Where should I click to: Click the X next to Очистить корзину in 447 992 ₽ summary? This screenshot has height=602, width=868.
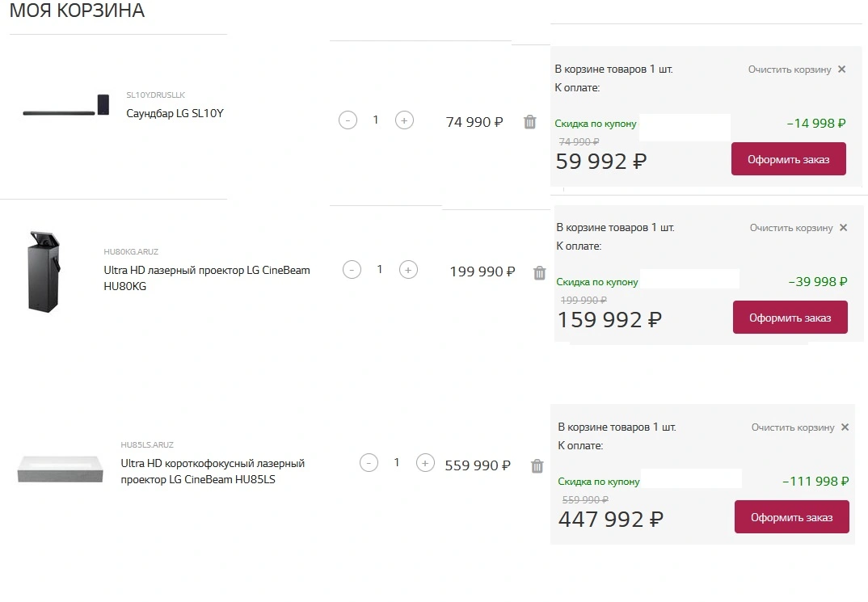tap(845, 427)
